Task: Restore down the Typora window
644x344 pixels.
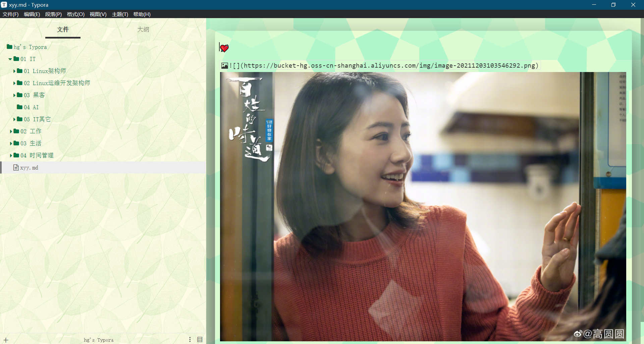Action: [613, 5]
